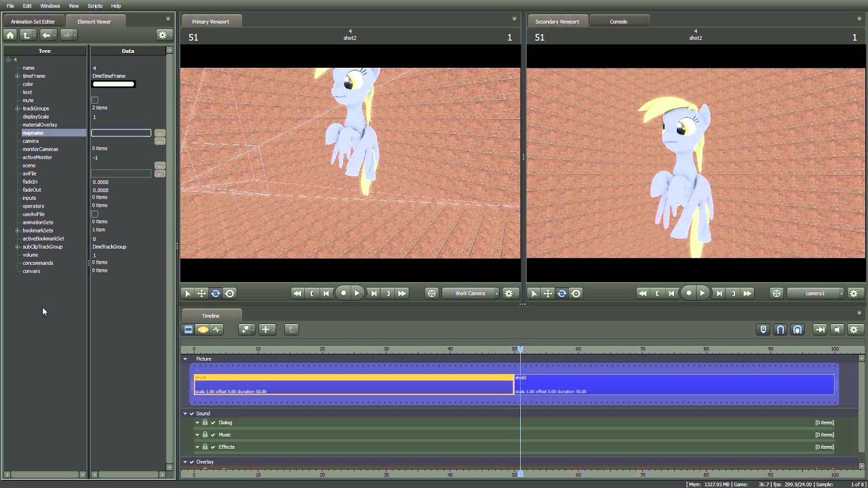Toggle the Music track enable checkmark
868x488 pixels.
[213, 435]
